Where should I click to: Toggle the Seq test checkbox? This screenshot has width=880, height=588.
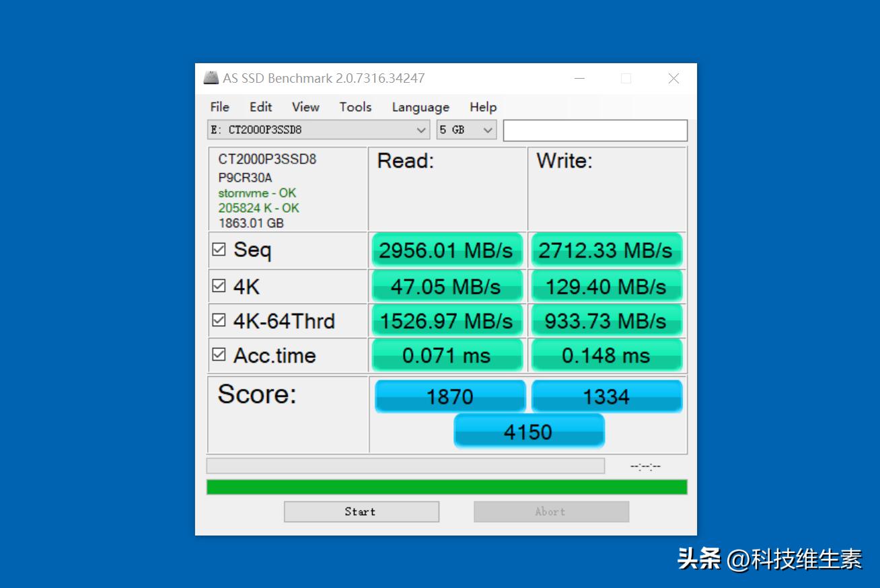pyautogui.click(x=219, y=249)
